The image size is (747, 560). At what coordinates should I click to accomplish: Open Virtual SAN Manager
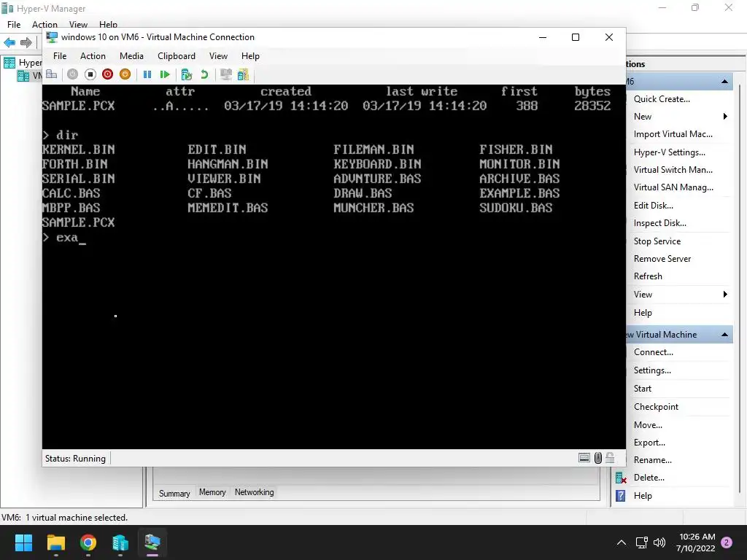(673, 187)
